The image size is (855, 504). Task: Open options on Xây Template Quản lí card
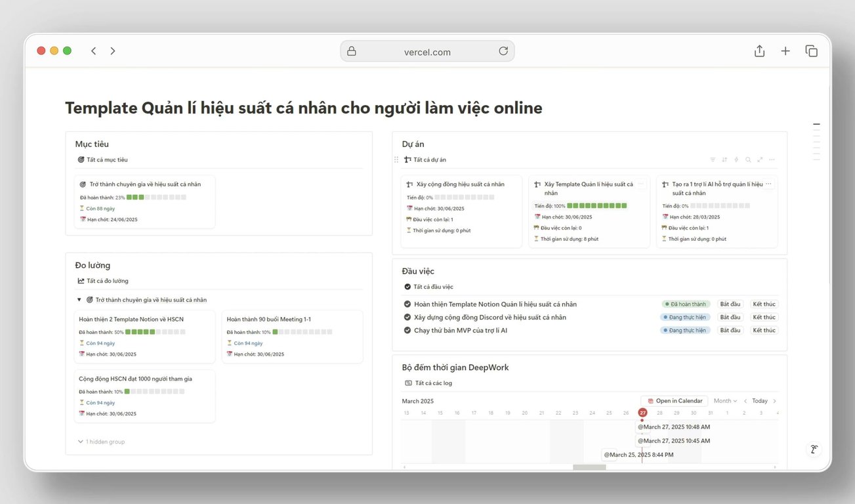[x=641, y=184]
